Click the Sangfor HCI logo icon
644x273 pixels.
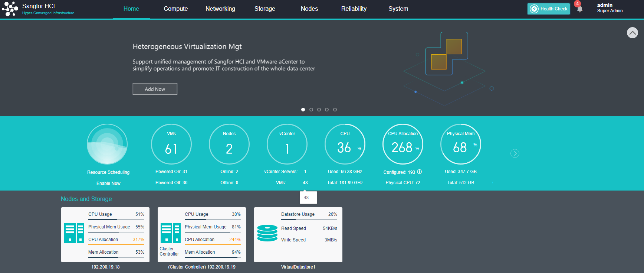tap(10, 9)
